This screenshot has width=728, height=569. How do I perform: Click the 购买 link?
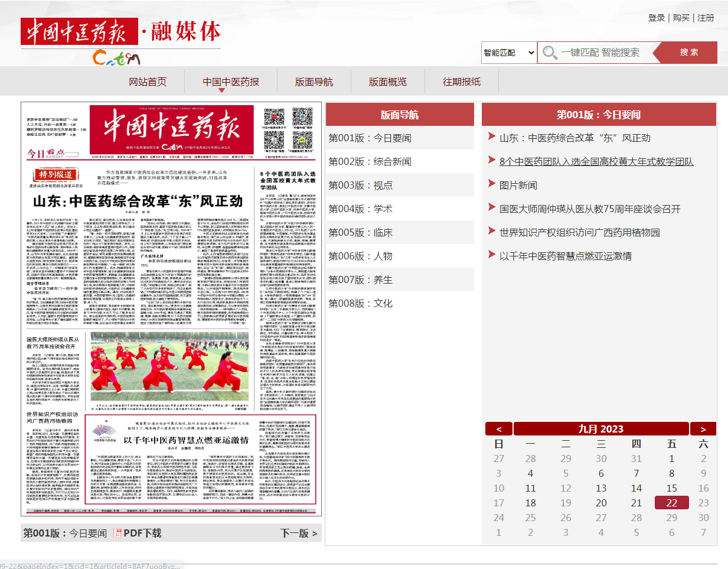[x=681, y=18]
